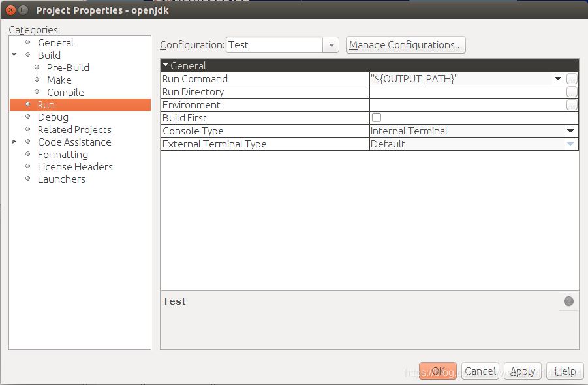The width and height of the screenshot is (588, 385).
Task: Click the Apply button
Action: click(522, 371)
